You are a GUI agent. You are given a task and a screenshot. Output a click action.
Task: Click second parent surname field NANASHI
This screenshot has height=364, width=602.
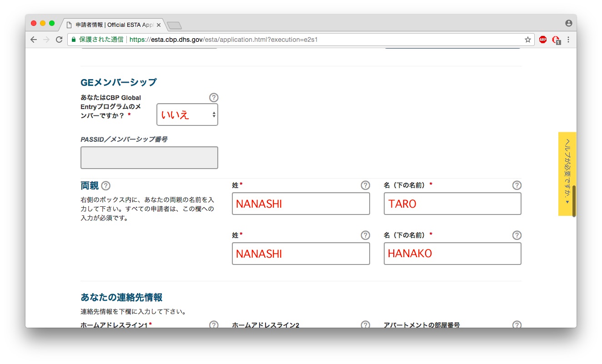(x=301, y=254)
